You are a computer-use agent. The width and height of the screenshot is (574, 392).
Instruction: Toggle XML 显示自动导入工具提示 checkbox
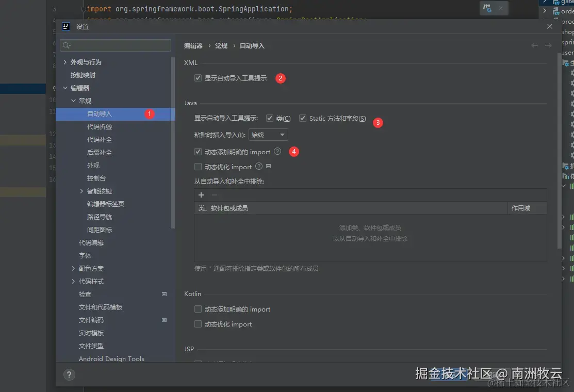(x=198, y=78)
